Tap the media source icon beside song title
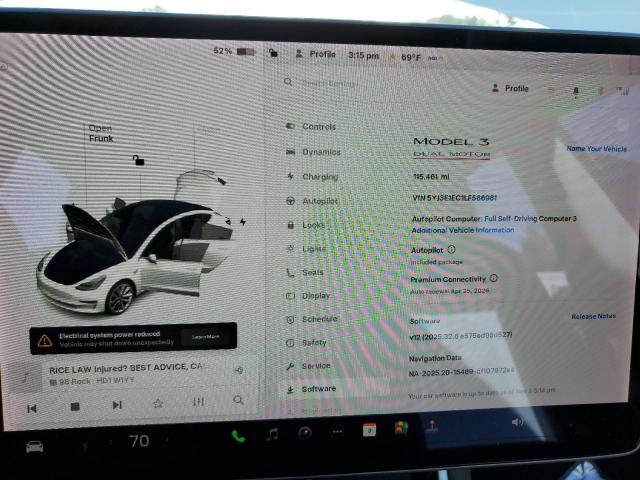Screen dimensions: 640x480 pyautogui.click(x=240, y=370)
